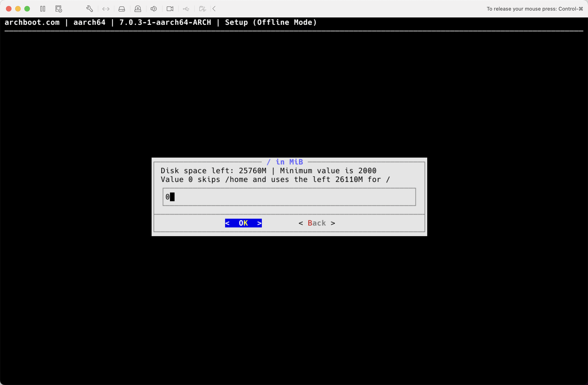Click '7.0.3-1-aarch64-ARCH' kernel version text
Screen dimensions: 588x385
point(165,22)
